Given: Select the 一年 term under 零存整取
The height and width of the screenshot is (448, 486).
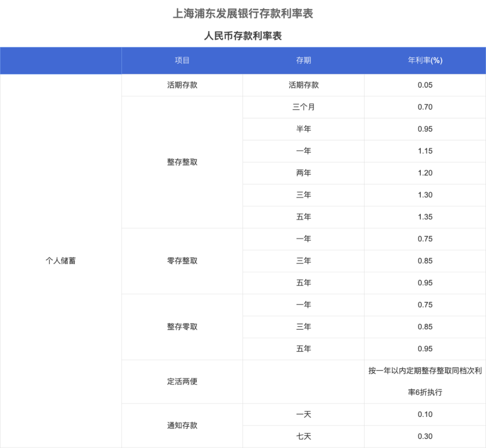Looking at the screenshot, I should pyautogui.click(x=303, y=239).
